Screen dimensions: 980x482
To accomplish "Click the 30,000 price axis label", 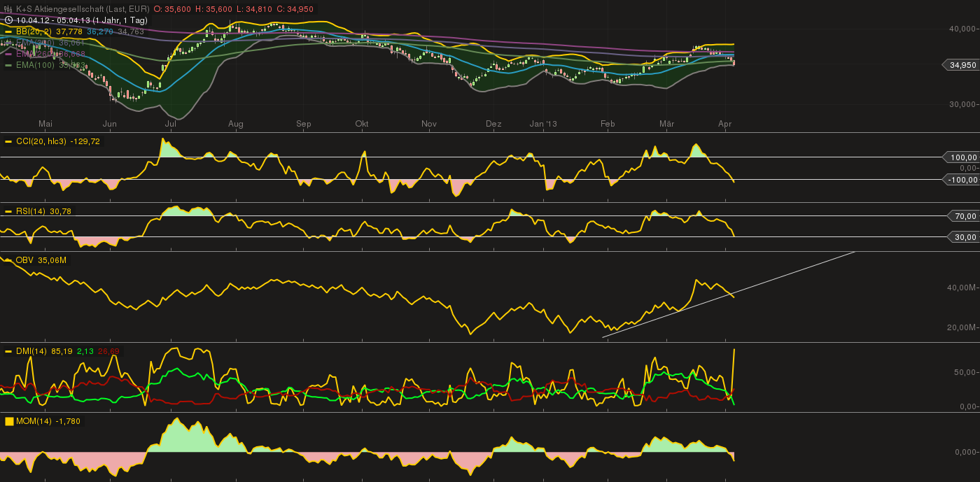I will (963, 104).
